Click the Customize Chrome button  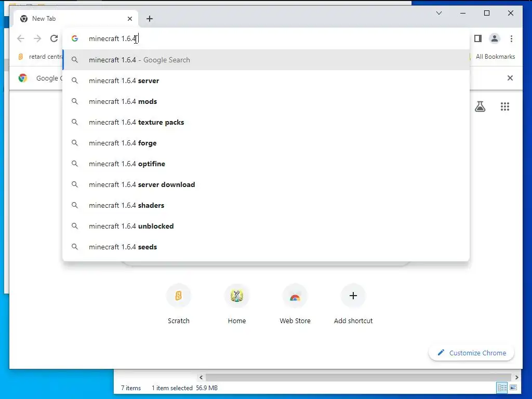[x=472, y=353]
